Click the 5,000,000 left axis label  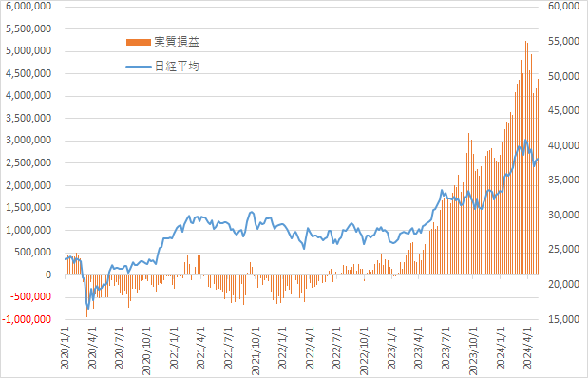(28, 51)
